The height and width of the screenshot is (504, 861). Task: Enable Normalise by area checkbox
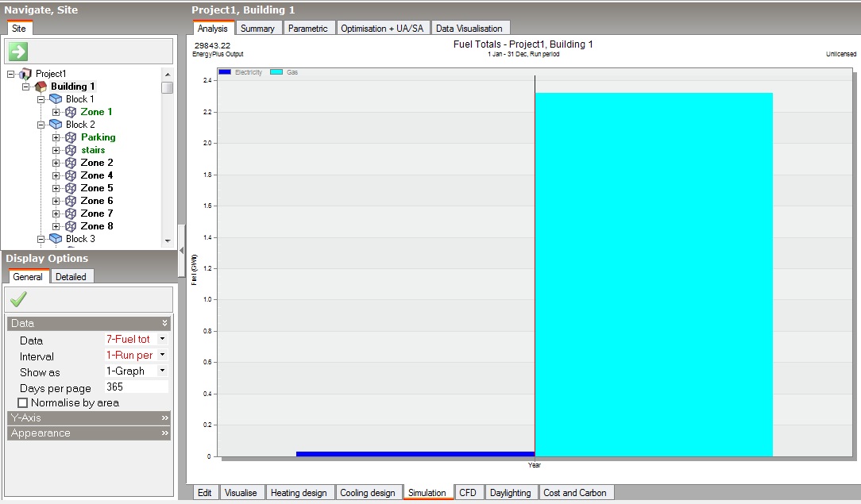(x=22, y=403)
